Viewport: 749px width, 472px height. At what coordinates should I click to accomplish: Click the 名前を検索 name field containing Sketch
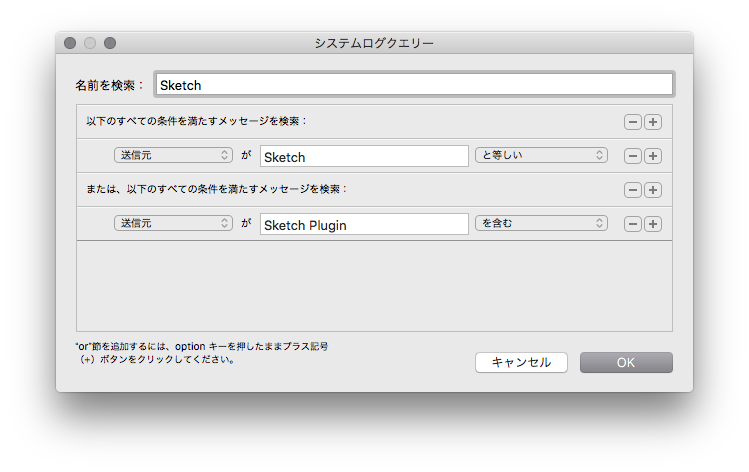[414, 85]
